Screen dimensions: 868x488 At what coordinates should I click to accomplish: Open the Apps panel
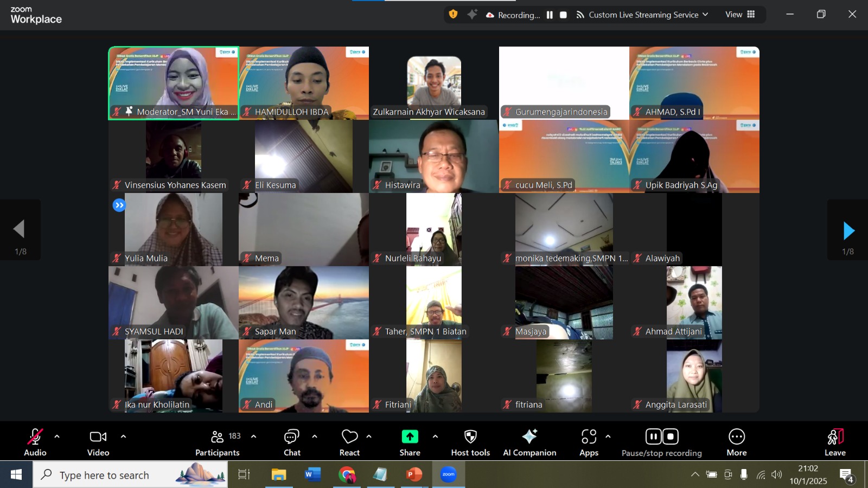[x=589, y=442]
